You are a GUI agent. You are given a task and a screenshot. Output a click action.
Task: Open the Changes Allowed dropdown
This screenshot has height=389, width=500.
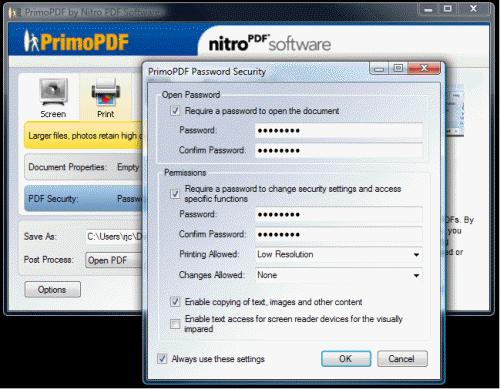[x=339, y=275]
